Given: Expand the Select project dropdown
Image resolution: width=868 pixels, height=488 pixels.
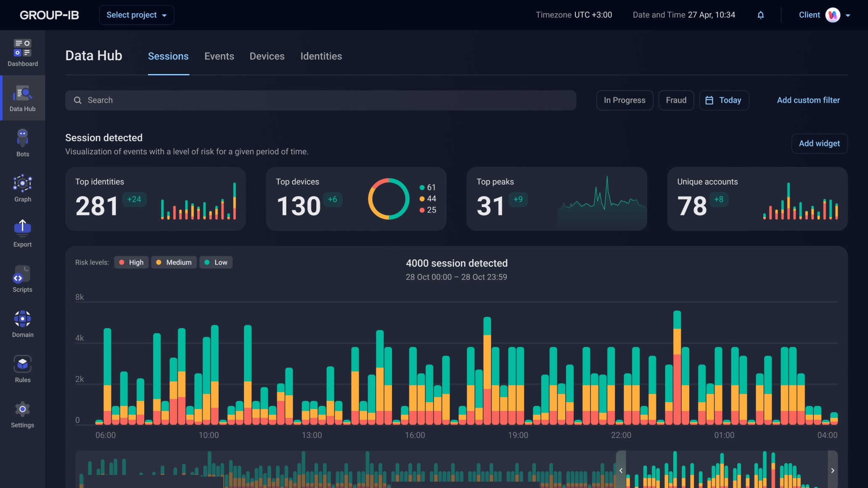Looking at the screenshot, I should pyautogui.click(x=136, y=15).
